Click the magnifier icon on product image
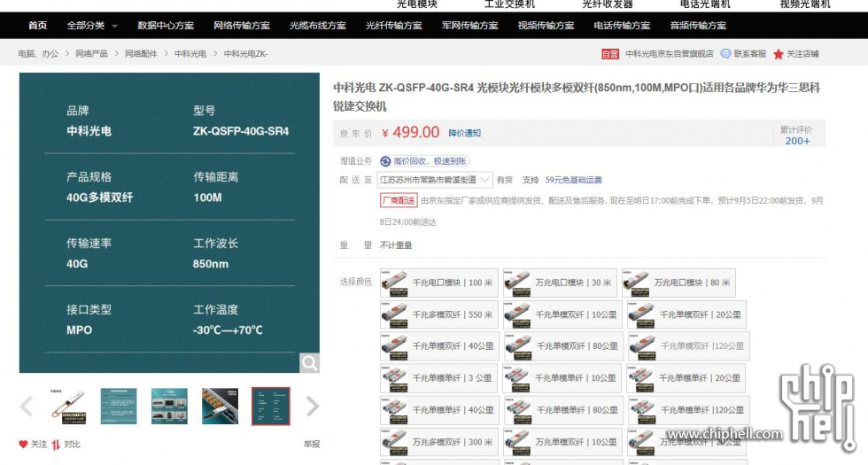The height and width of the screenshot is (465, 868). 309,362
